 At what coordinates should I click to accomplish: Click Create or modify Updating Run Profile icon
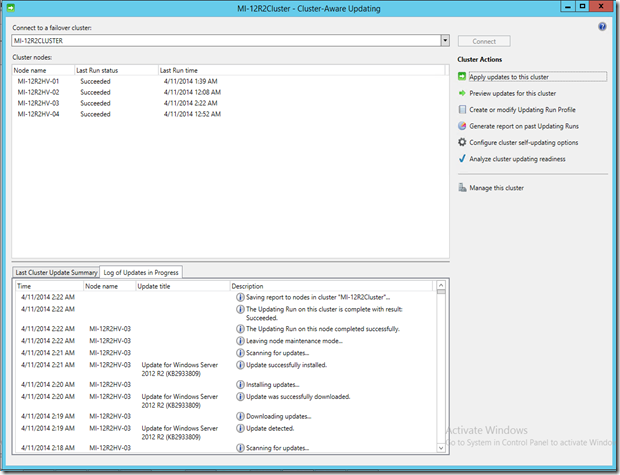coord(462,110)
